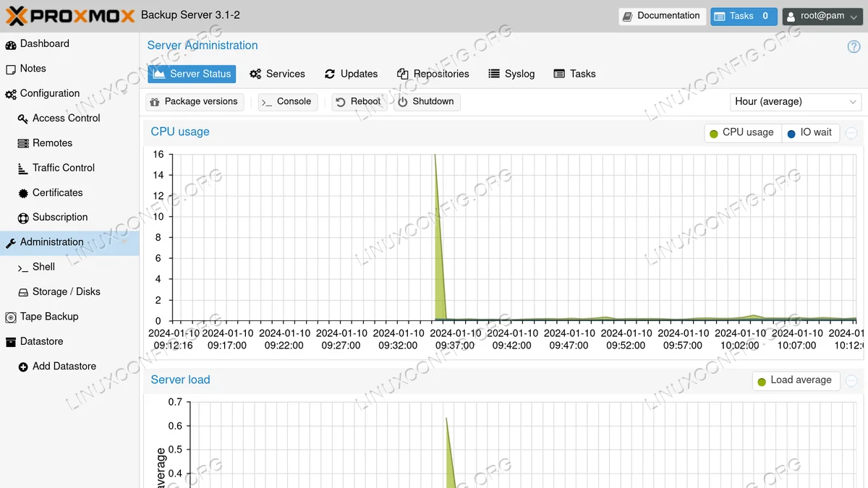Click the Shutdown button
Screen dimensions: 868x488
427,102
